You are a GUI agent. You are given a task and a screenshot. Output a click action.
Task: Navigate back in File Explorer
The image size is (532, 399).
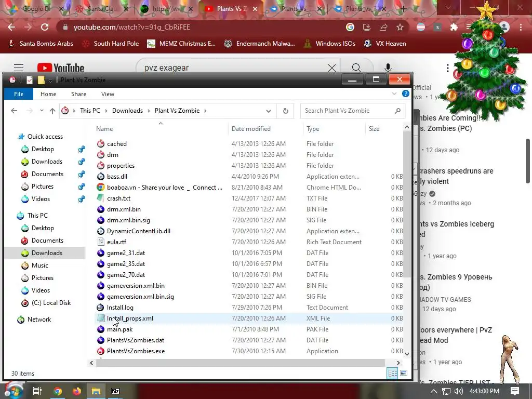point(14,111)
